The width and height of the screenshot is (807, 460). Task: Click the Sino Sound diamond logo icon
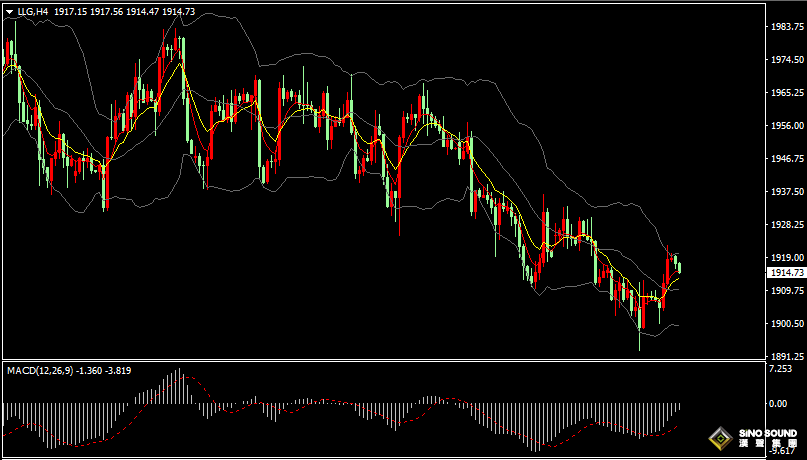(719, 438)
